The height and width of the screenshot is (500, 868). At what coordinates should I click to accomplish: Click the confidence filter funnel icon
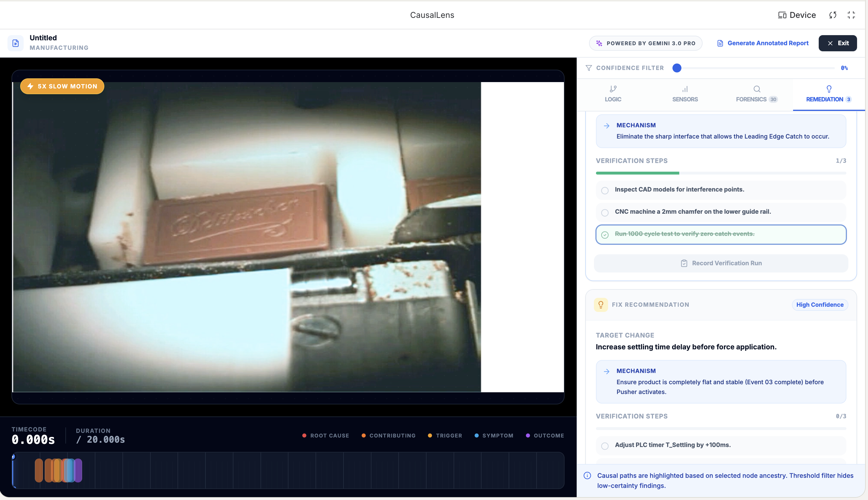[x=589, y=68]
